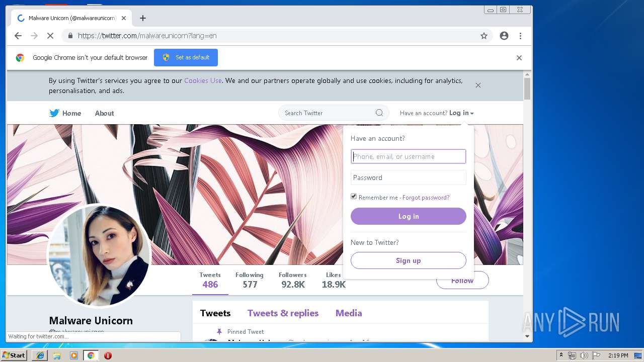Follow Malware Unicorn with Follow button

[462, 281]
